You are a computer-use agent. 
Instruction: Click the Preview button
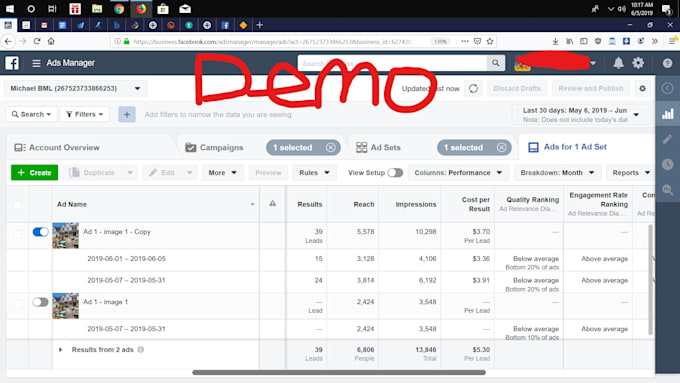[x=268, y=173]
